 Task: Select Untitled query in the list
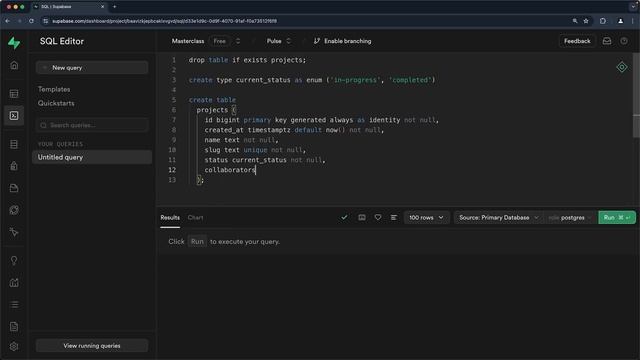[x=92, y=157]
